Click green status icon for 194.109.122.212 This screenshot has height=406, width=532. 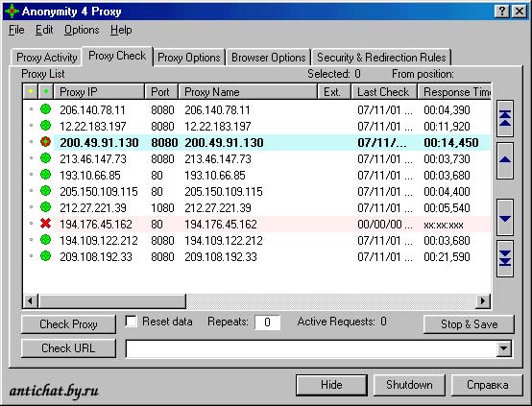point(45,240)
